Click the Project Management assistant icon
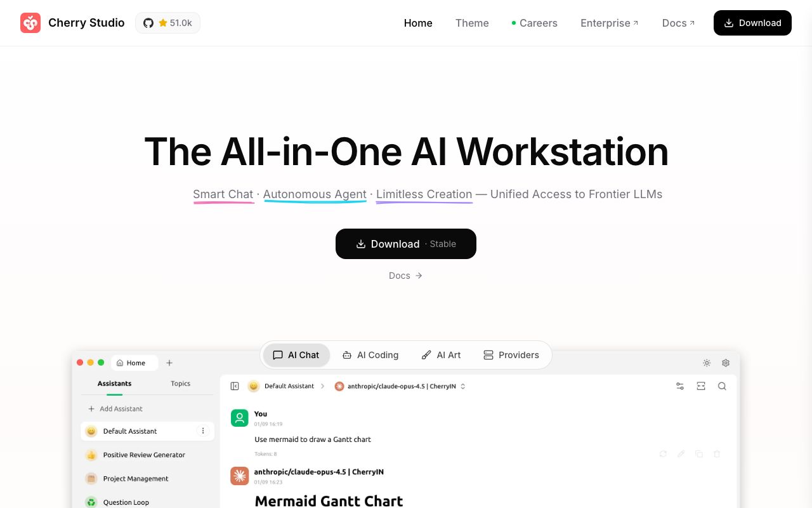 pos(91,479)
